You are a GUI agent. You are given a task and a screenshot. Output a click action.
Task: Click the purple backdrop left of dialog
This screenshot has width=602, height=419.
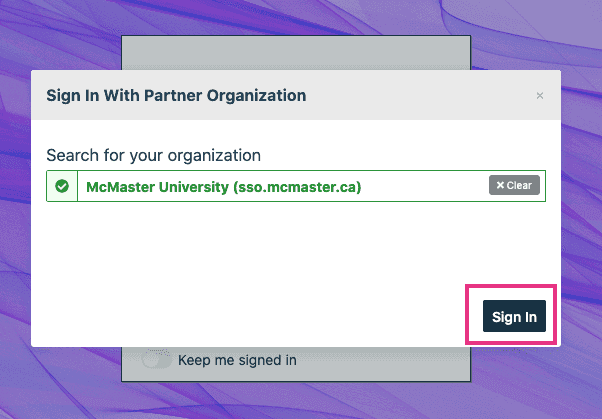[15, 200]
